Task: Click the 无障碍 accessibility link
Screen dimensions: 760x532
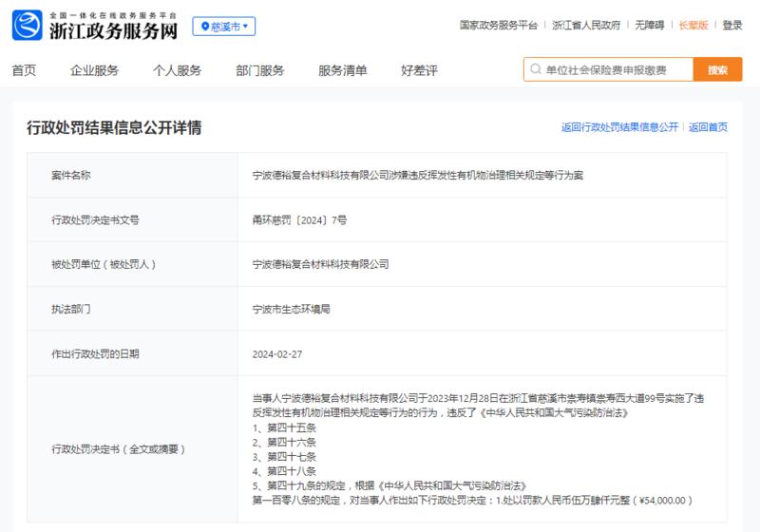Action: click(650, 26)
